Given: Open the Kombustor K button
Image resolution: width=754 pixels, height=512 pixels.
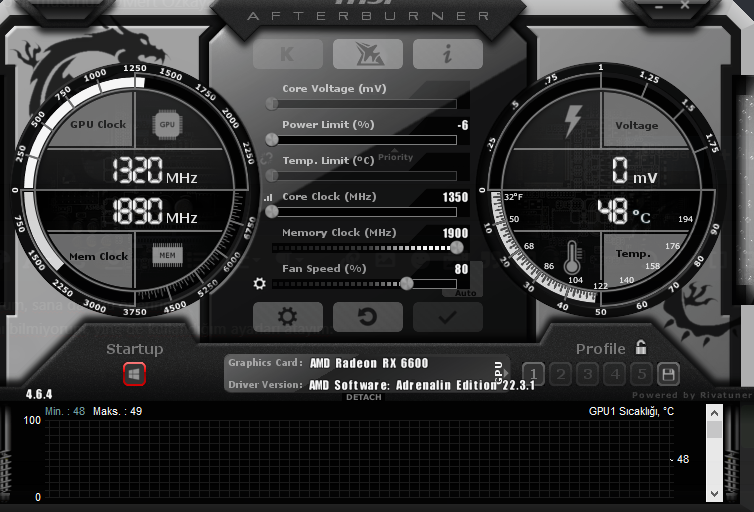Looking at the screenshot, I should point(288,54).
